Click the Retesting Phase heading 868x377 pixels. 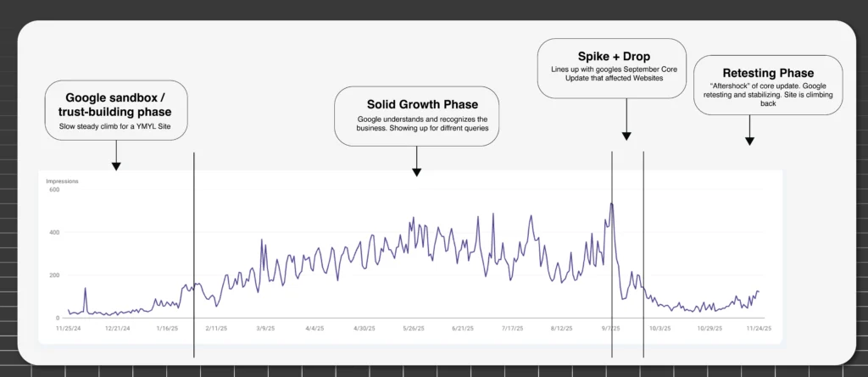click(x=767, y=74)
